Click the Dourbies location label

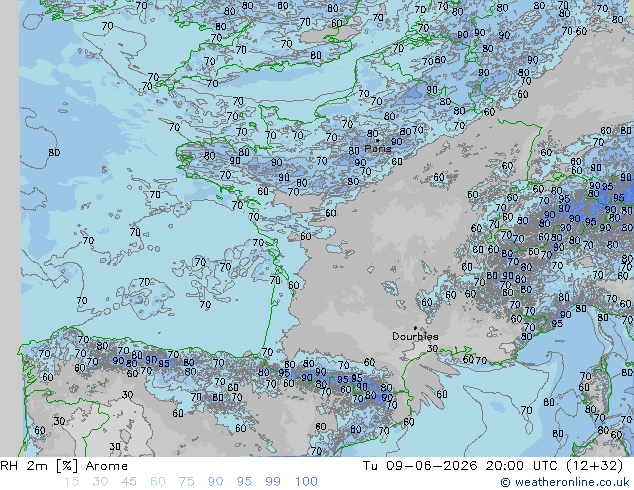(x=415, y=336)
